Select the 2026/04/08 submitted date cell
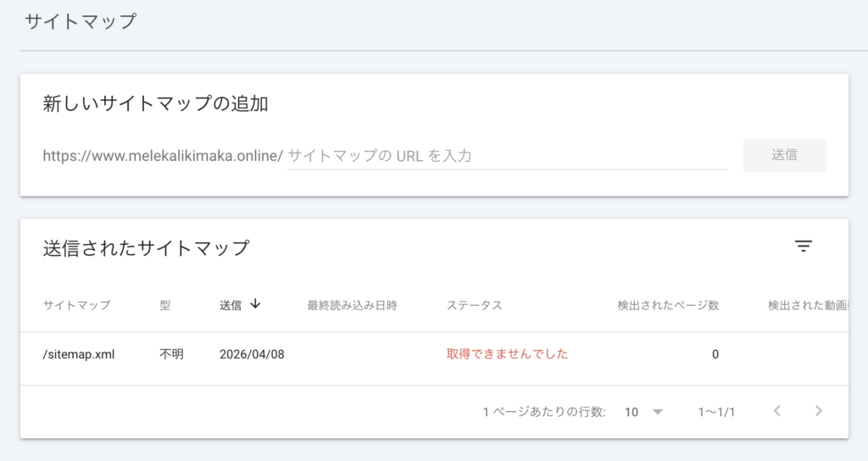This screenshot has height=461, width=868. (251, 354)
